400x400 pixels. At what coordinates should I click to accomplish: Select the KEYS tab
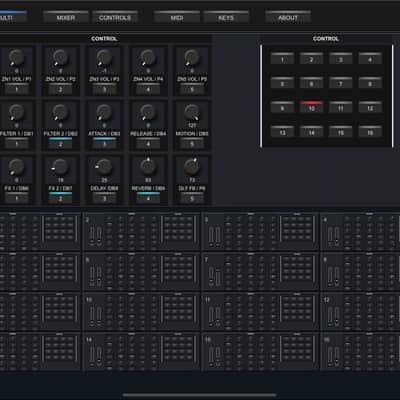coord(226,17)
